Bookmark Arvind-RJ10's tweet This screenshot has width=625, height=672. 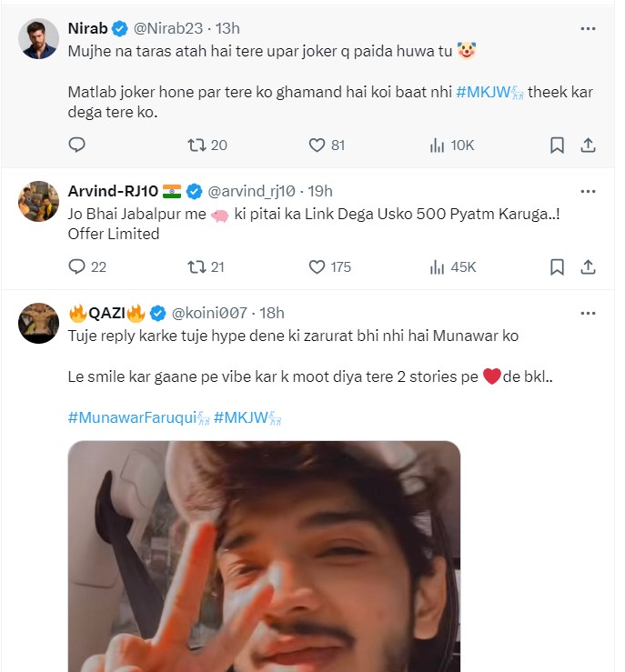557,266
